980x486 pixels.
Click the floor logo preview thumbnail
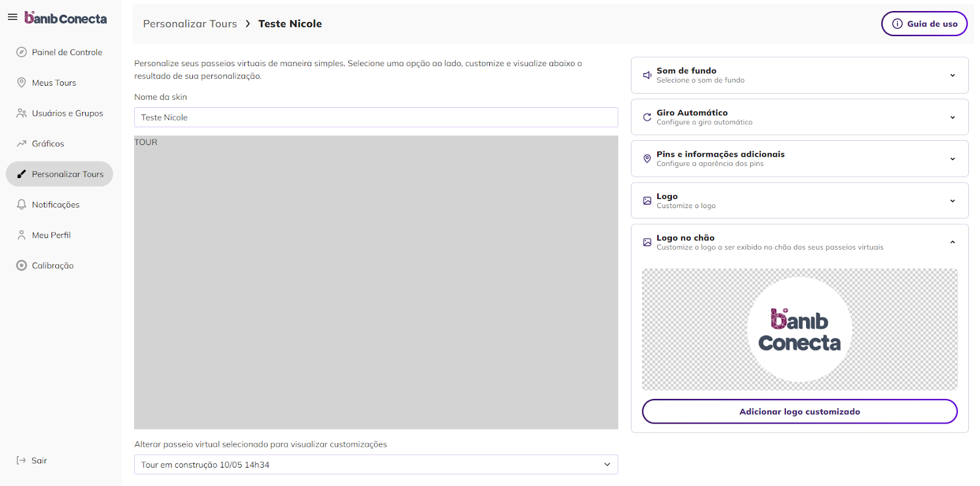tap(799, 329)
